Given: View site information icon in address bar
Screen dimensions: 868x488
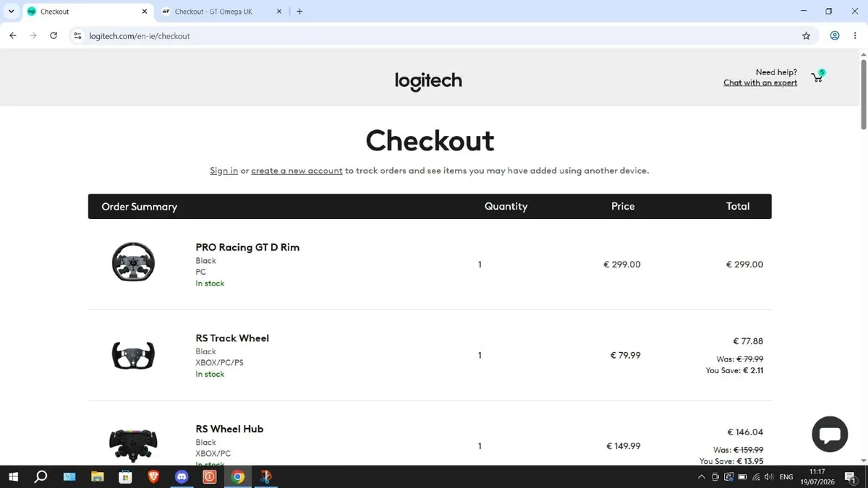Looking at the screenshot, I should 78,35.
